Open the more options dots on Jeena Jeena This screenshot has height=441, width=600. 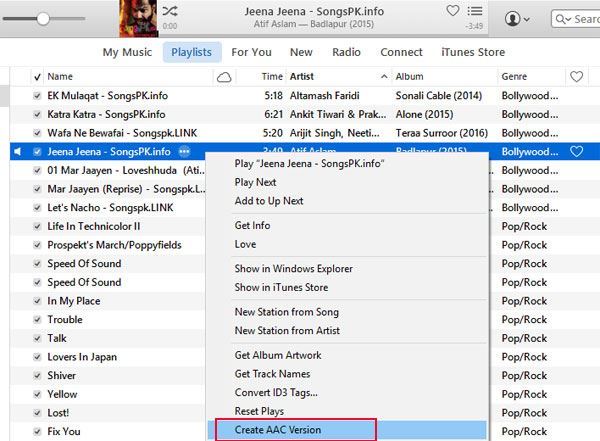click(184, 152)
